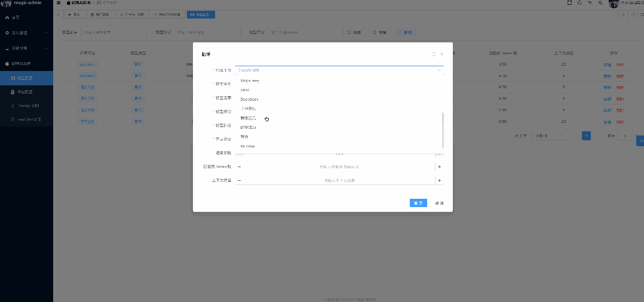Close the 新增 dialog with the X icon
Viewport: 644px width, 302px height.
point(442,54)
